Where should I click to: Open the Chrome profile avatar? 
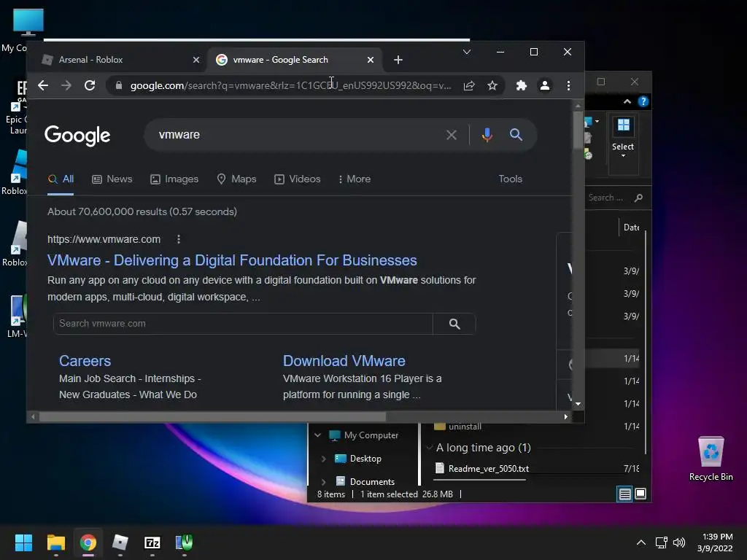[544, 86]
